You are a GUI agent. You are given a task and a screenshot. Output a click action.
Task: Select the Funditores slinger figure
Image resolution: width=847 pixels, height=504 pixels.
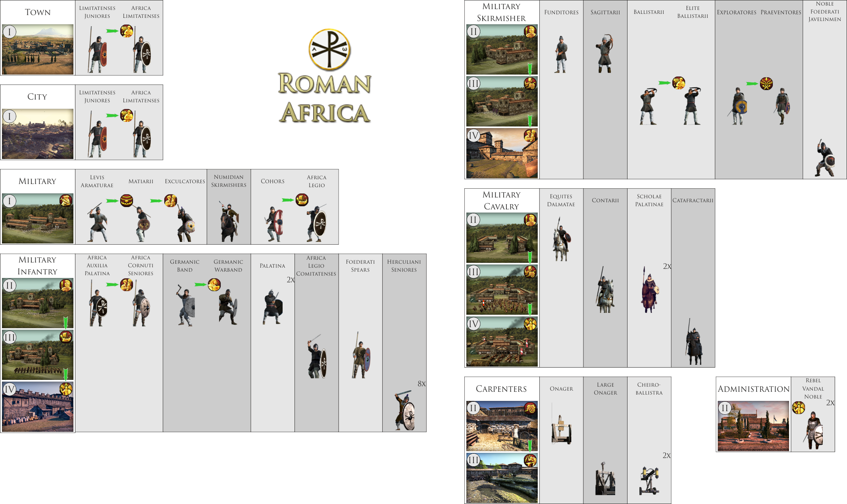(x=561, y=54)
